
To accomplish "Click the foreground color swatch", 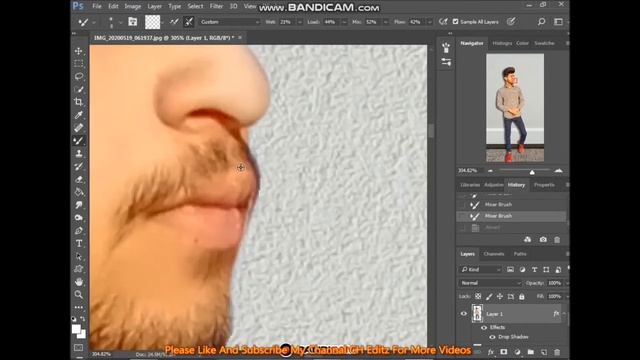I will tap(76, 329).
